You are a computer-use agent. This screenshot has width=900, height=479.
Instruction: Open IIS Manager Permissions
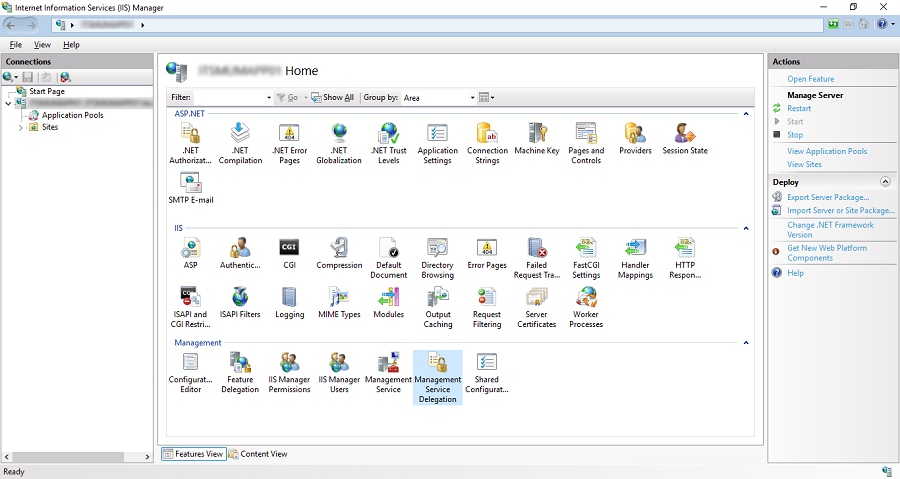[x=289, y=372]
